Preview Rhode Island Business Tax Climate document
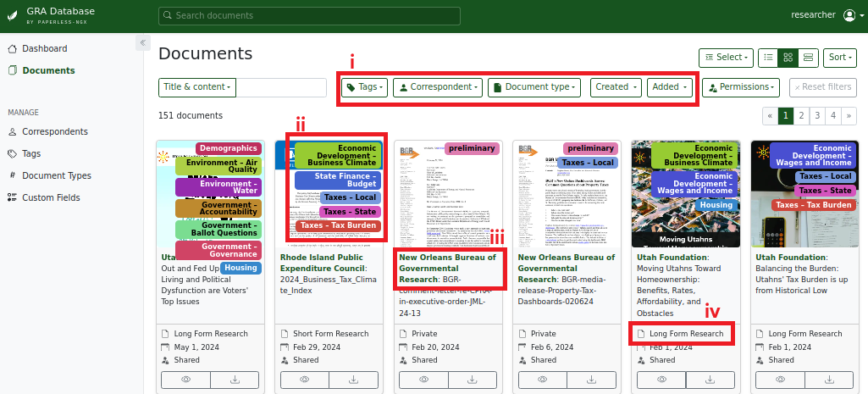The height and width of the screenshot is (394, 868). [305, 380]
